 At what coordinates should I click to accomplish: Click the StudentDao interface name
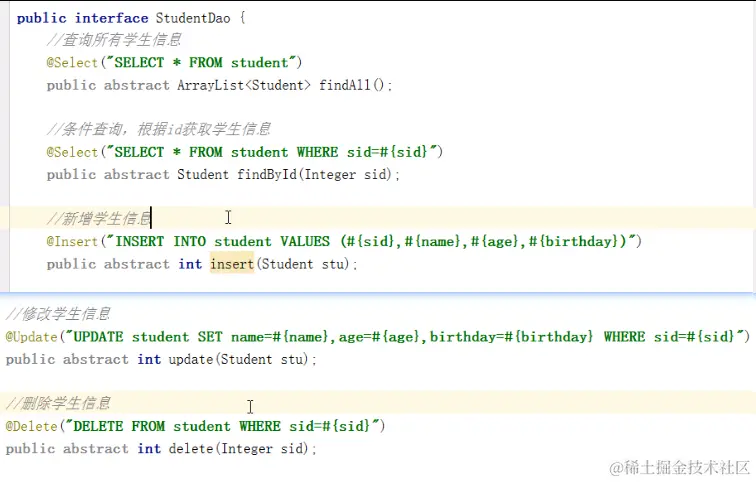tap(193, 18)
